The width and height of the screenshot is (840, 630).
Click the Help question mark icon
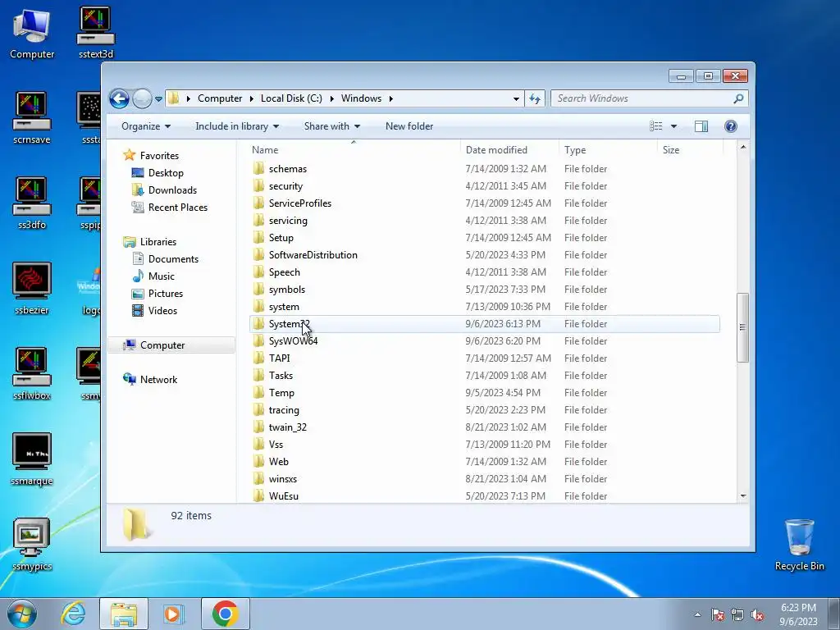coord(731,126)
